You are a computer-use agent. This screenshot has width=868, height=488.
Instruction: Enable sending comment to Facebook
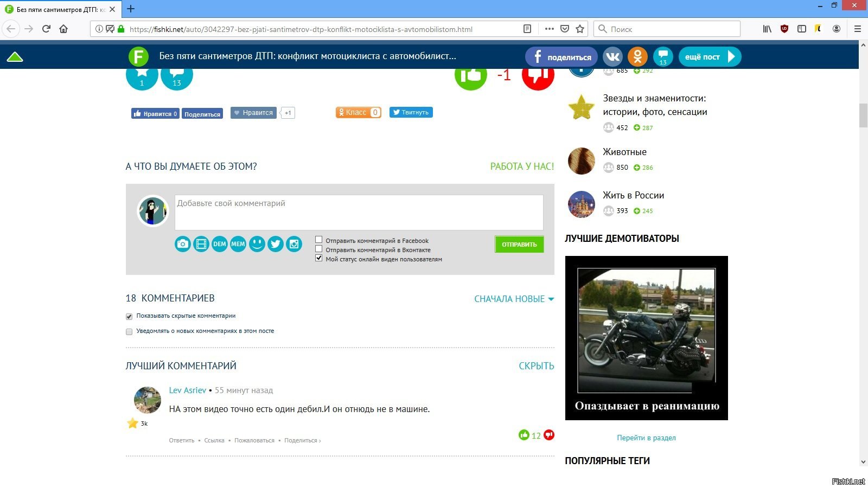pos(319,240)
